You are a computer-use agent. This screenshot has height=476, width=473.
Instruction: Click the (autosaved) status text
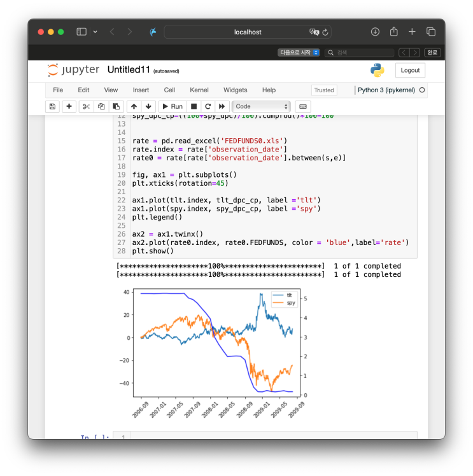[x=166, y=71]
